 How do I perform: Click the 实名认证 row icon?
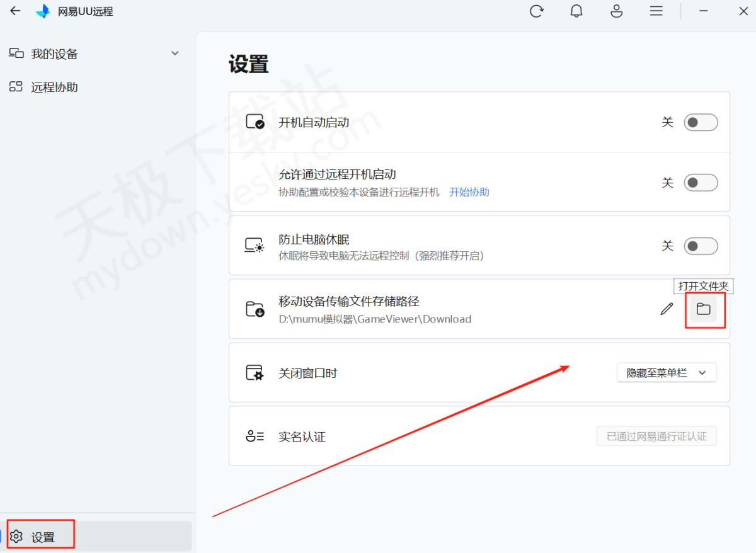click(x=255, y=436)
